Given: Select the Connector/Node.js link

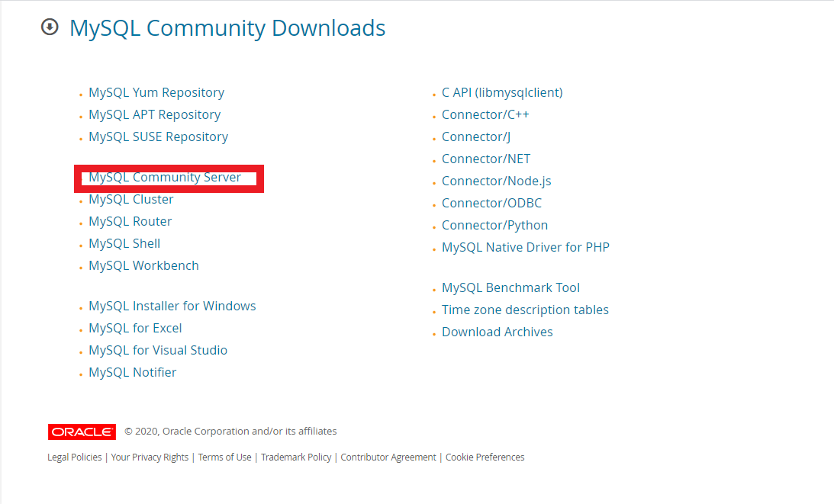Looking at the screenshot, I should (496, 181).
